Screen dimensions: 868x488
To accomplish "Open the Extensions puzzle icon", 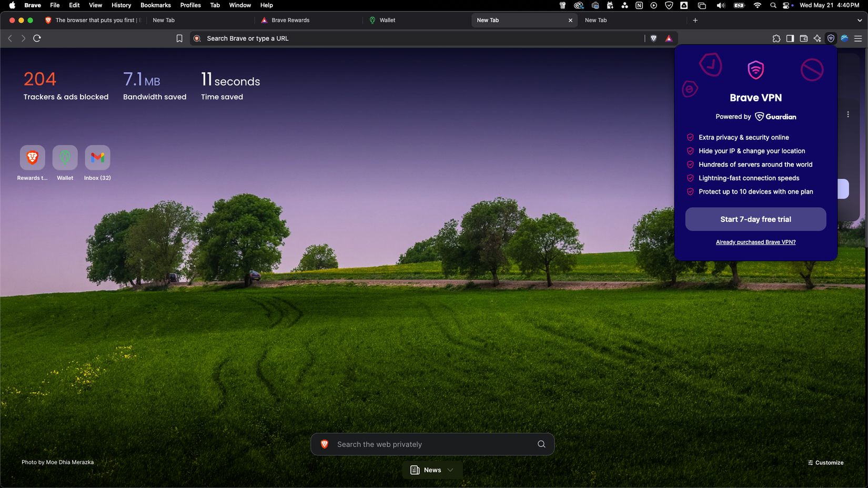I will click(x=776, y=38).
